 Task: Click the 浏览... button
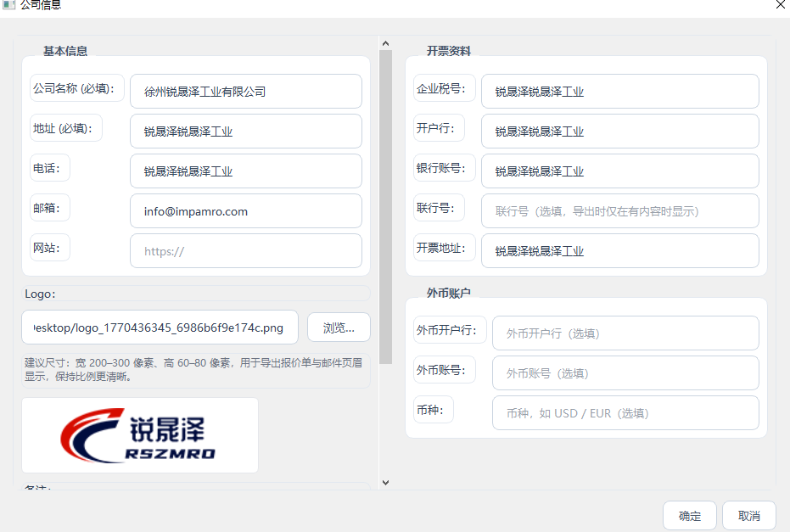(339, 328)
